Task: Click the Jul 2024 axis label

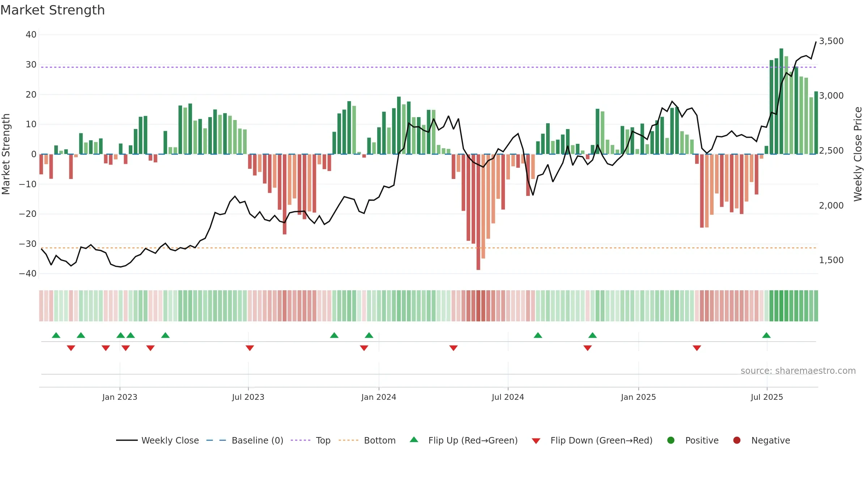Action: click(508, 397)
